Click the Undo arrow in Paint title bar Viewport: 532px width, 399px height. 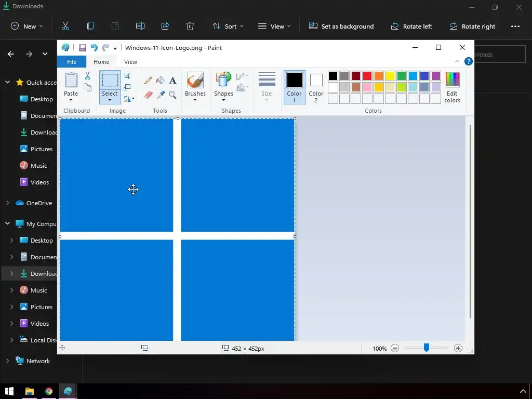click(x=94, y=48)
